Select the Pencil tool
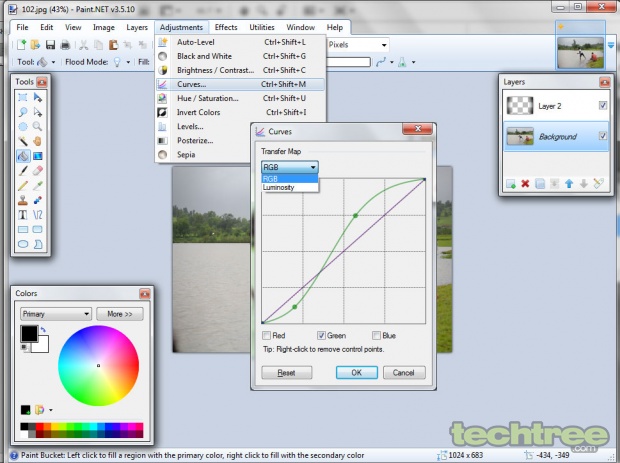This screenshot has width=620, height=463. coord(23,185)
